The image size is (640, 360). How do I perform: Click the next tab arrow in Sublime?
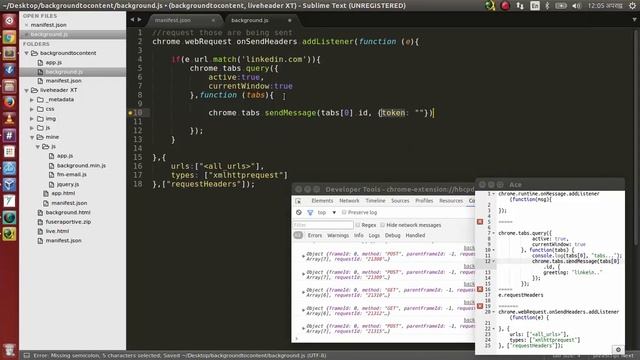coord(140,19)
